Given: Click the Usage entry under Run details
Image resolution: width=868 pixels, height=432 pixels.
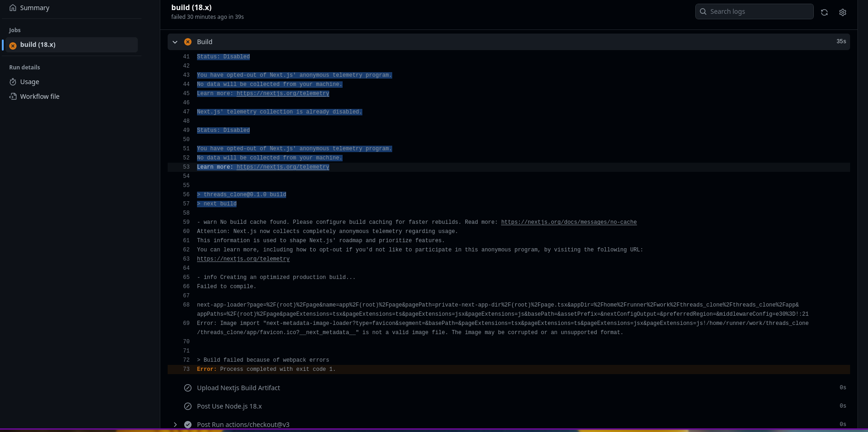Looking at the screenshot, I should (30, 82).
